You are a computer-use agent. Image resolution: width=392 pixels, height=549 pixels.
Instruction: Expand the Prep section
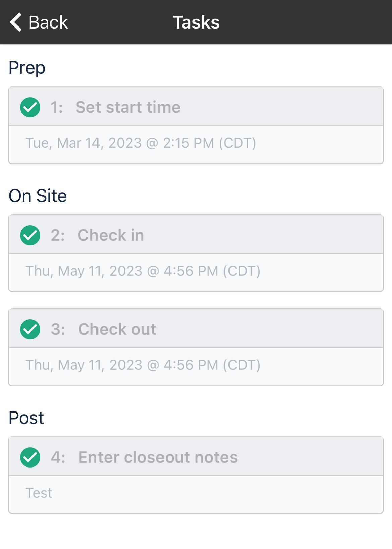[27, 67]
